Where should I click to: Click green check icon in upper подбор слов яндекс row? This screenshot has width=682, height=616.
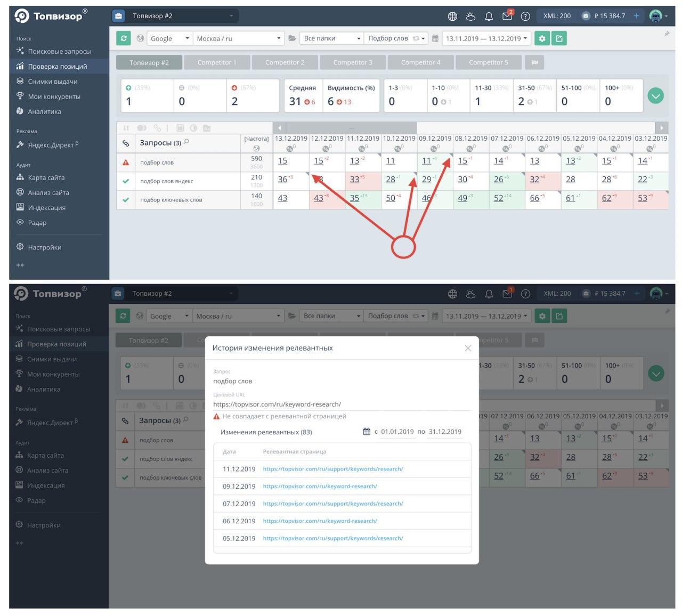[x=126, y=181]
